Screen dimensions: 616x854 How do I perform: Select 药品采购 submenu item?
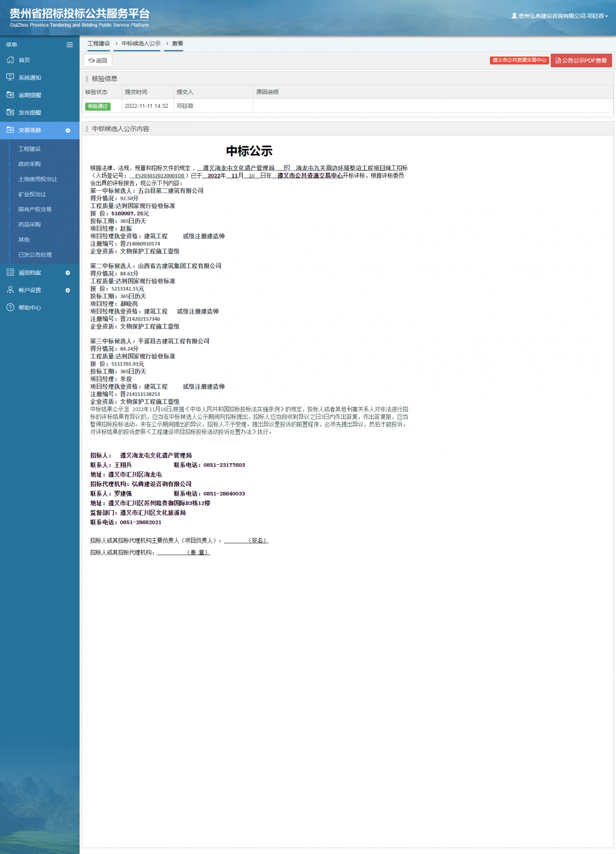tap(29, 224)
